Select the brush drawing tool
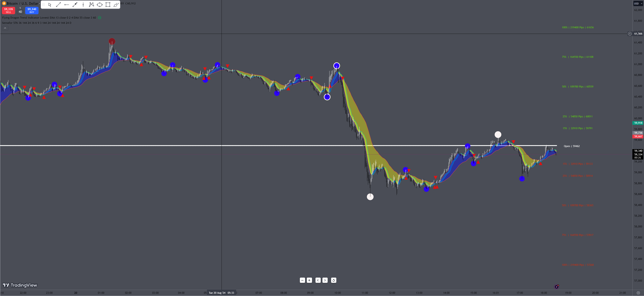The image size is (644, 296). [116, 5]
